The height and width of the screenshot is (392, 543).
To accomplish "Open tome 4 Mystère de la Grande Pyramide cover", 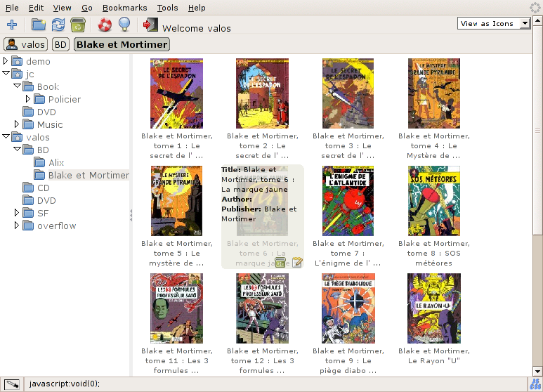I will pos(434,93).
